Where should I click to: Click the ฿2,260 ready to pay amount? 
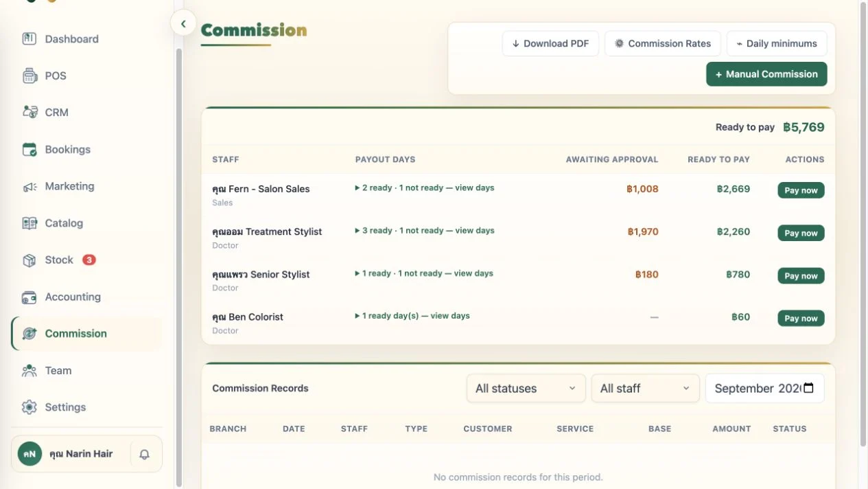tap(734, 231)
